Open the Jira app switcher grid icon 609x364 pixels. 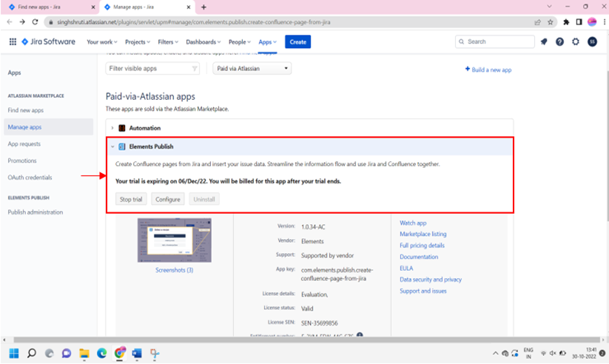point(13,41)
